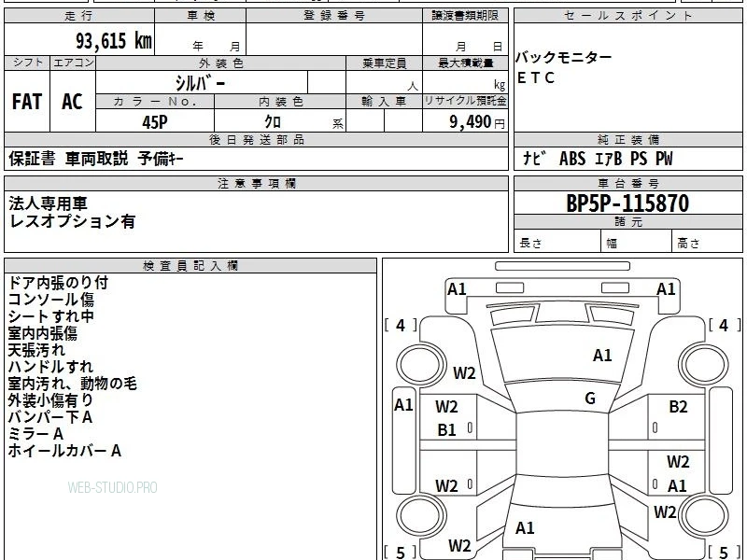Select the mileage value 93,615 km
Screen dimensions: 747x560
[113, 40]
